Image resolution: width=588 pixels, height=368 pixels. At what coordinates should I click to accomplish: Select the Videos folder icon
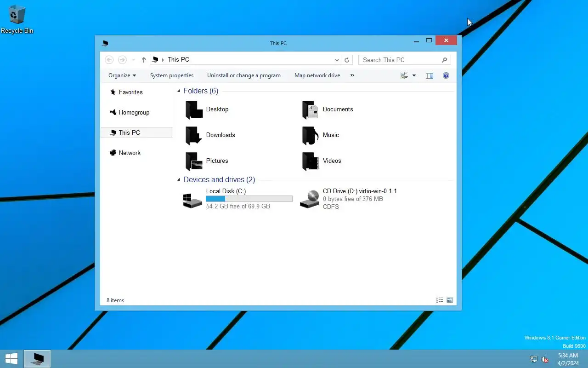[x=311, y=161]
